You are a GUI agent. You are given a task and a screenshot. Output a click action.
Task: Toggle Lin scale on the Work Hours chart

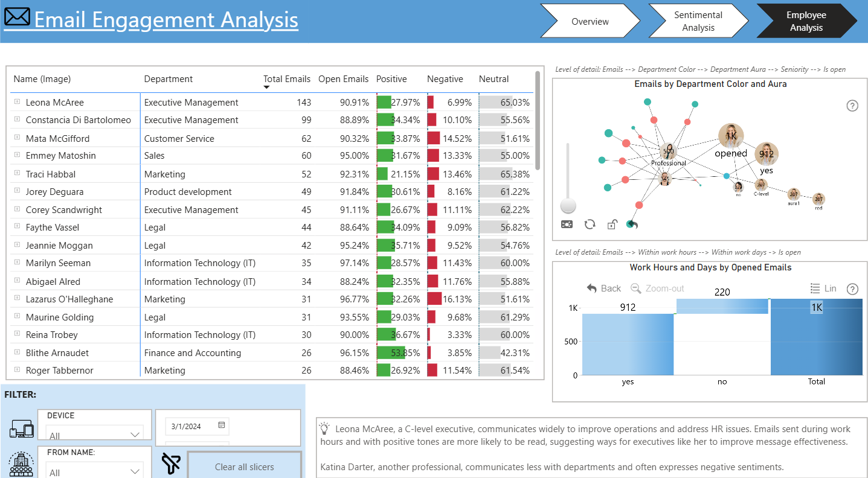coord(823,288)
